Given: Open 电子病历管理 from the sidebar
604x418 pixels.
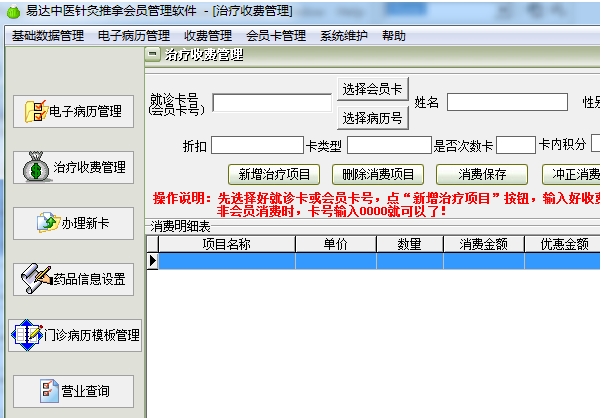Looking at the screenshot, I should pyautogui.click(x=74, y=111).
